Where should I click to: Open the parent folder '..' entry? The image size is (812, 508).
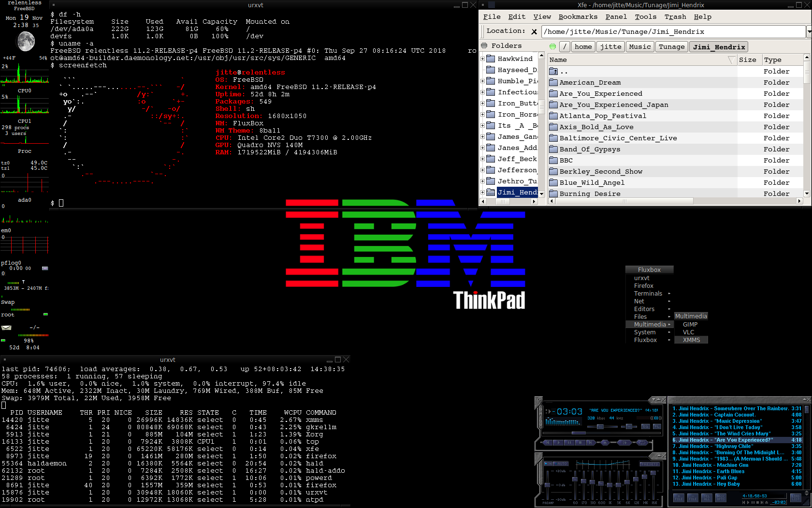564,72
